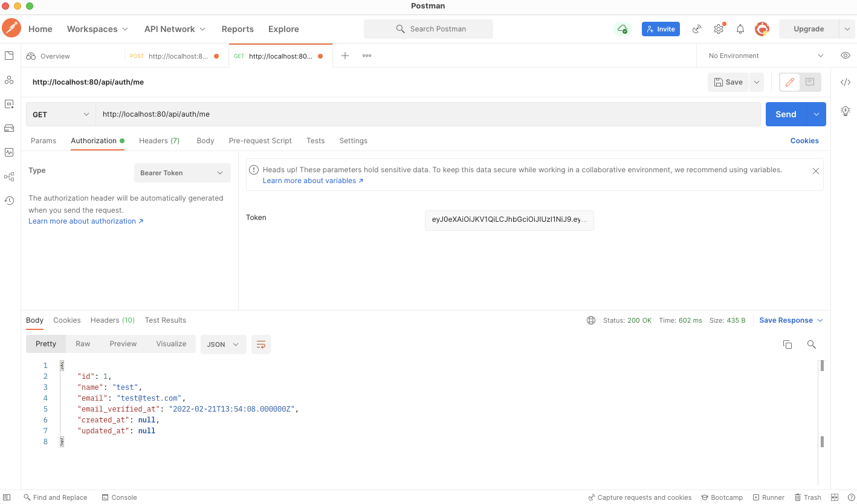Expand the Send button arrow
This screenshot has height=504, width=857.
tap(817, 114)
